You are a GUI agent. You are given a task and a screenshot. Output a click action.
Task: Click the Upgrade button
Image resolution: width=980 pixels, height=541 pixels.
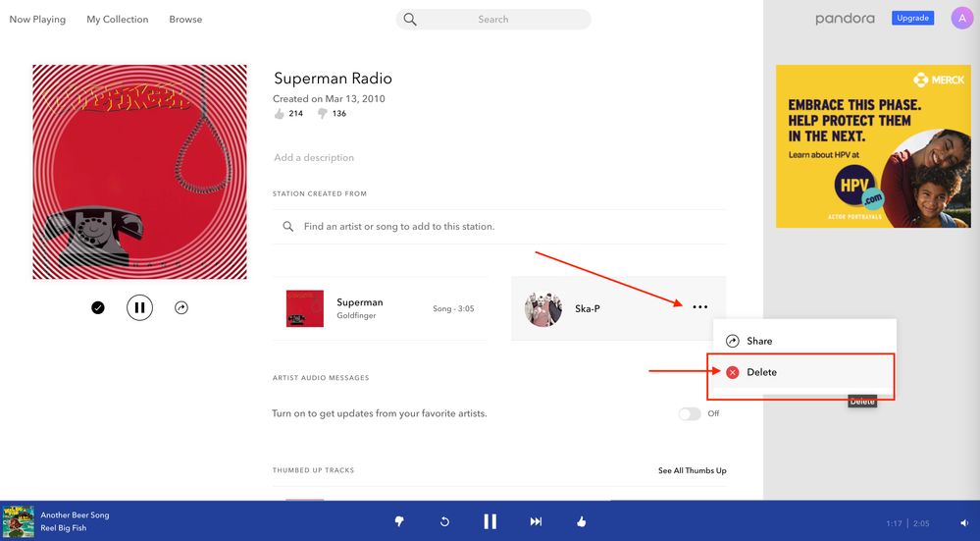(x=912, y=18)
